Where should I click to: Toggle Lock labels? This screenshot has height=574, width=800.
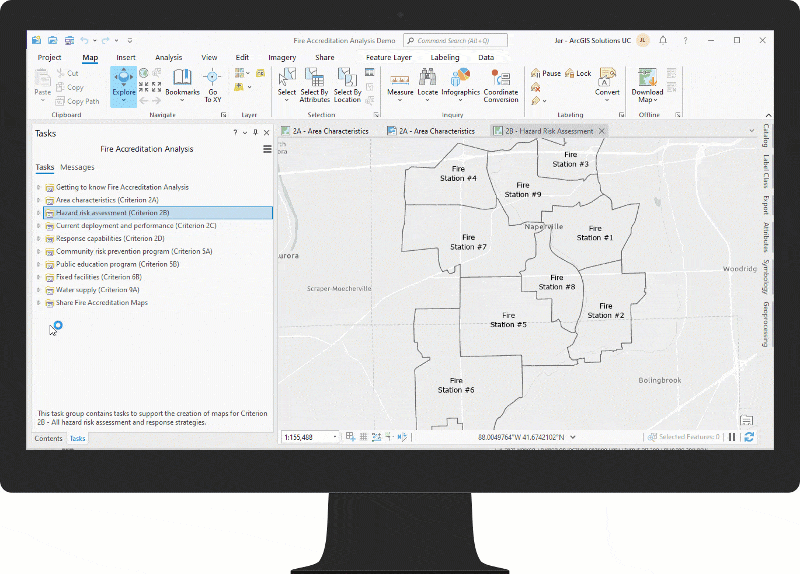click(x=578, y=73)
